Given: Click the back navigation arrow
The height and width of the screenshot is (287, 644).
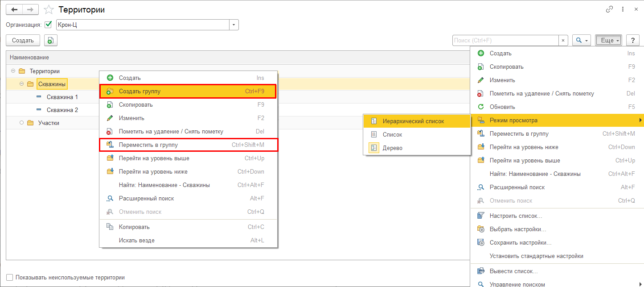Looking at the screenshot, I should click(14, 9).
